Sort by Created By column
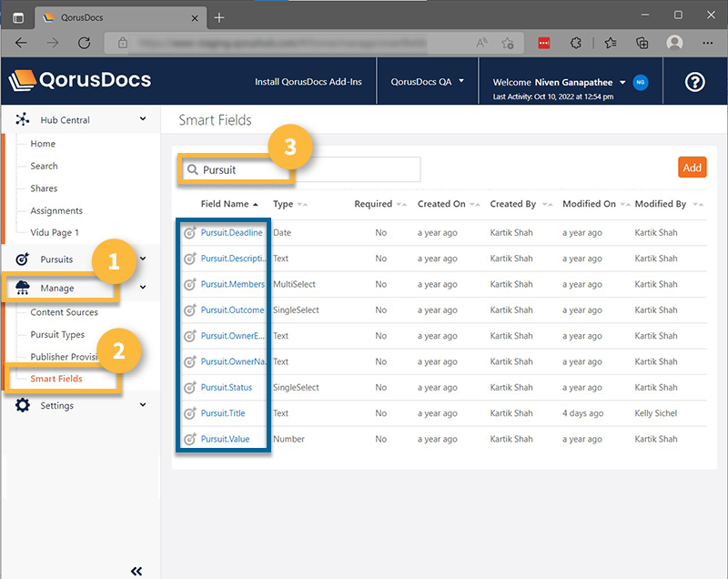The height and width of the screenshot is (579, 728). point(521,204)
